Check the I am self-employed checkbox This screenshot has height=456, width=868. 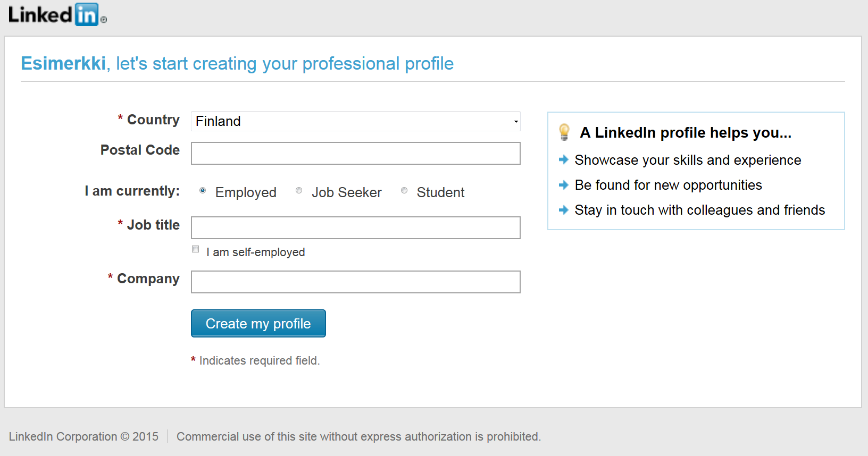[196, 249]
